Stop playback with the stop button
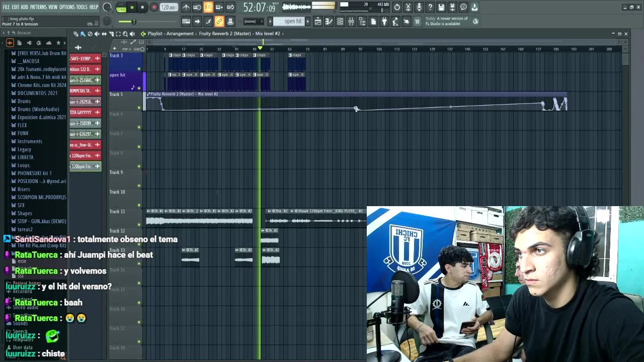The width and height of the screenshot is (644, 362). pos(142,7)
